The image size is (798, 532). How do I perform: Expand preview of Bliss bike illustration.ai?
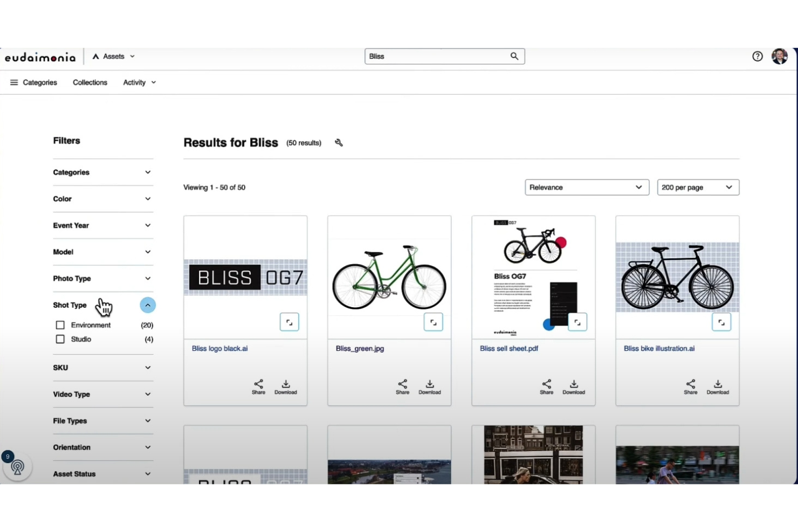point(721,322)
